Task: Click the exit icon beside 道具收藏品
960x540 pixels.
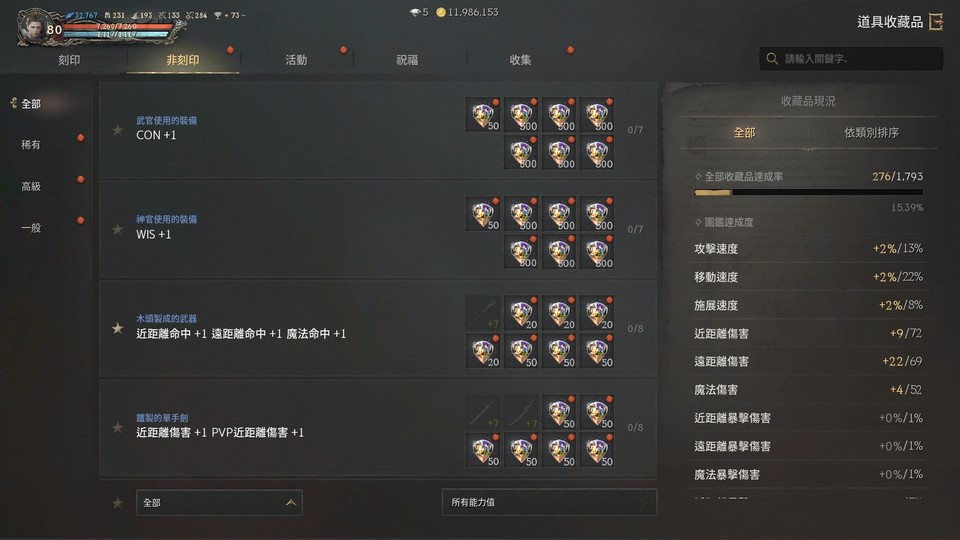Action: click(x=936, y=22)
